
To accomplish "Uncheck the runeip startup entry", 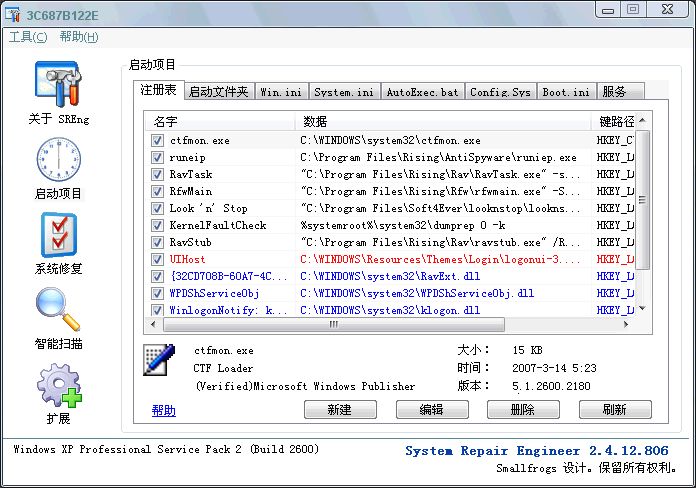I will coord(157,158).
